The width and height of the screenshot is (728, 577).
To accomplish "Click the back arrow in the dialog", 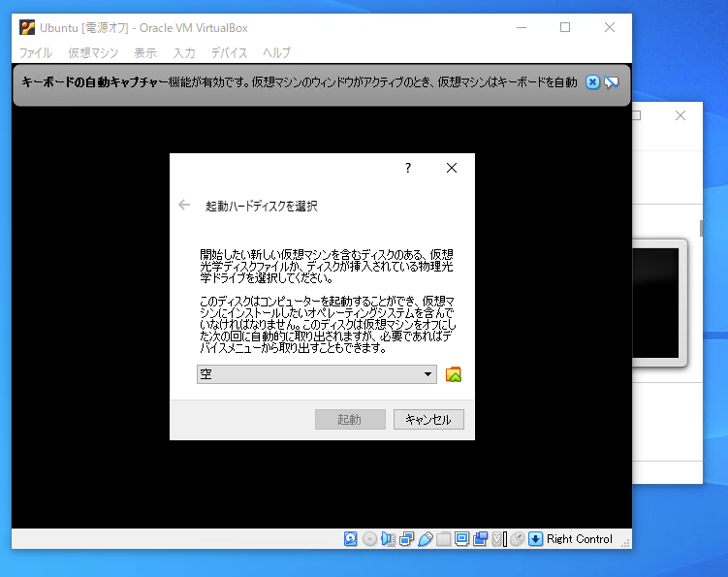I will pos(184,205).
